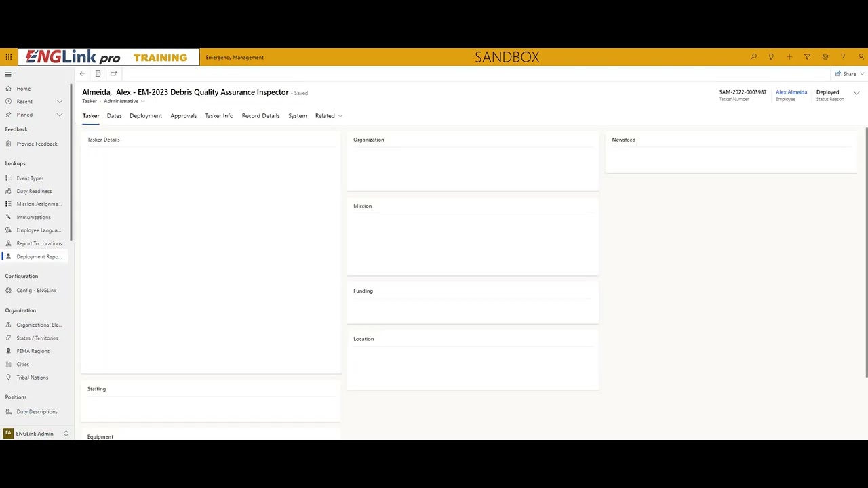Collapse the site map hamburger menu
This screenshot has height=488, width=868.
tap(8, 74)
